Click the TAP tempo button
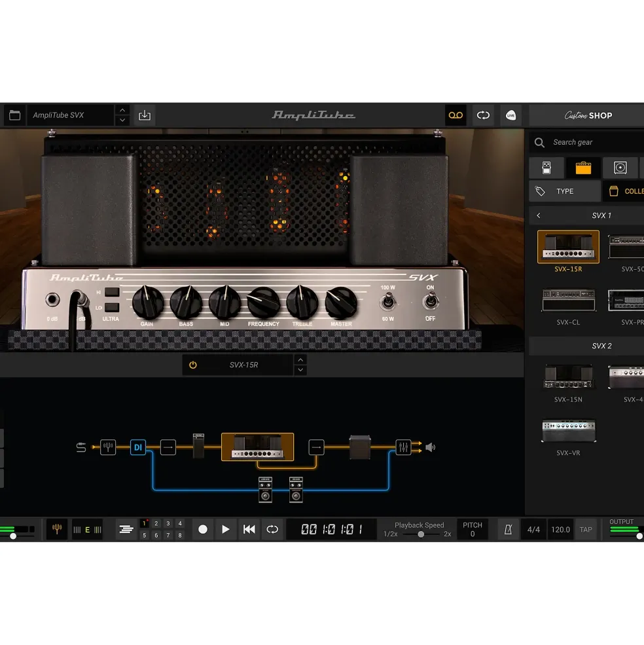644x645 pixels. coord(586,529)
